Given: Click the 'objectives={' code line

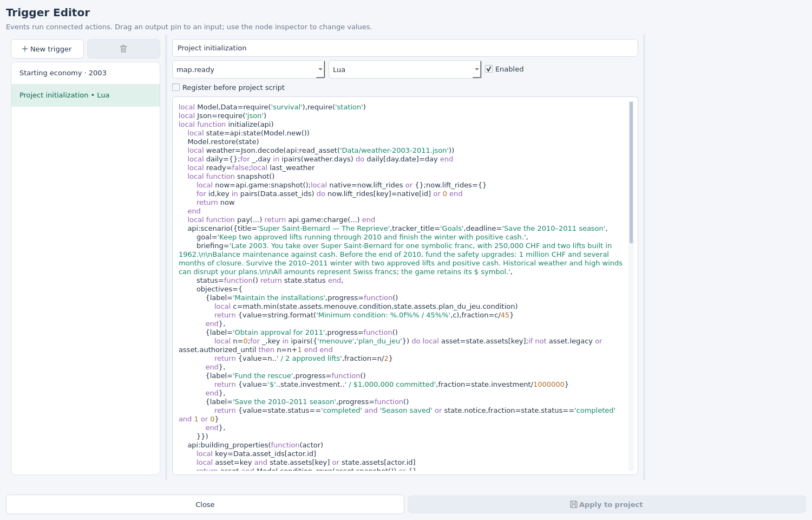Looking at the screenshot, I should click(219, 289).
